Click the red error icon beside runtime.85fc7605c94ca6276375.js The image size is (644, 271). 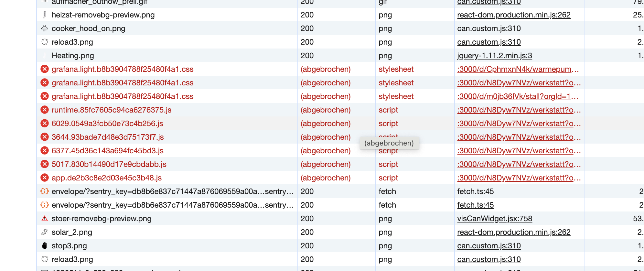coord(45,110)
